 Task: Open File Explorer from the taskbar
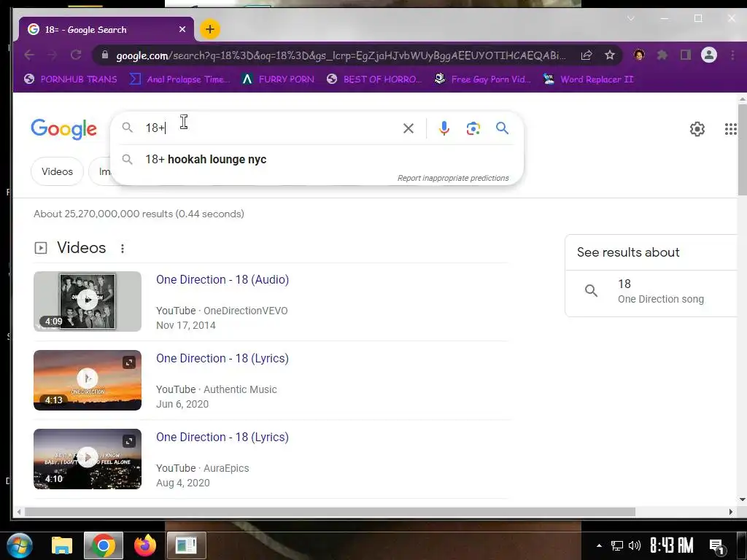click(x=62, y=545)
